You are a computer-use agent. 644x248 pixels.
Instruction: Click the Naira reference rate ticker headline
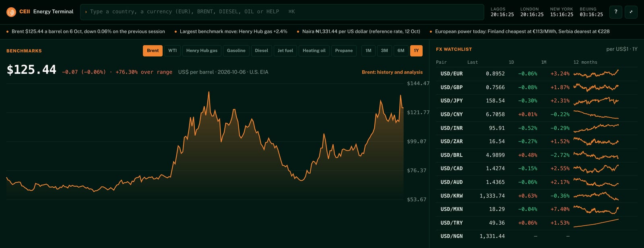click(361, 31)
